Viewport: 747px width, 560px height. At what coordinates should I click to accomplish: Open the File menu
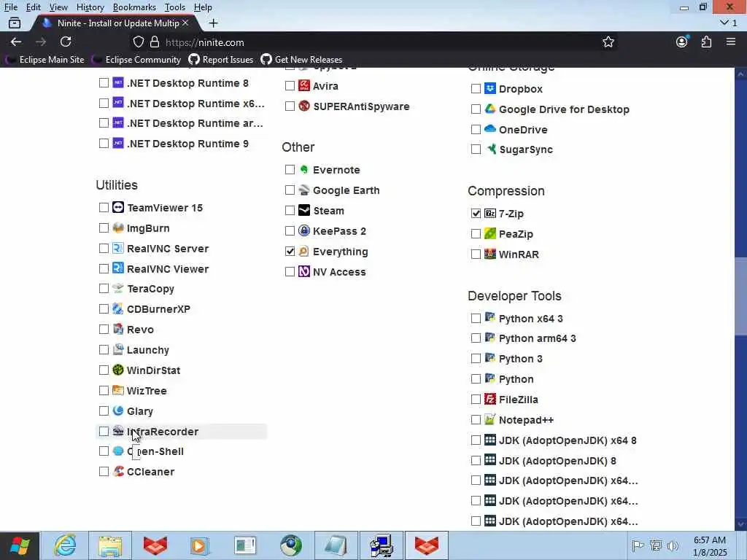point(10,7)
